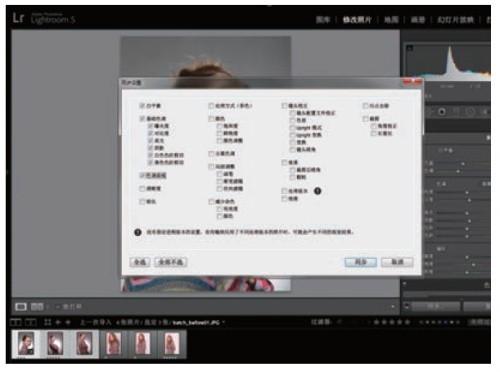The height and width of the screenshot is (372, 500).
Task: Open the 地图 (Map) module
Action: (x=391, y=20)
